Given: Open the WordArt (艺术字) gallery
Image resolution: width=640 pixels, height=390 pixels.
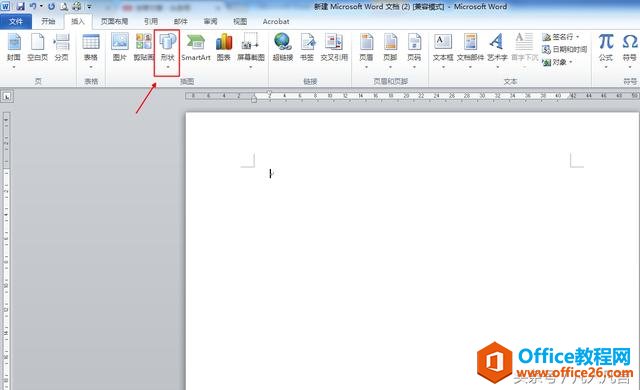Looking at the screenshot, I should 497,52.
